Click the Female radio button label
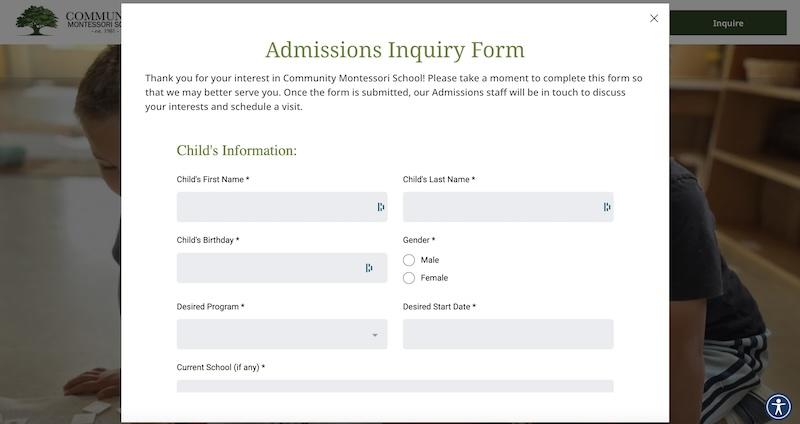 434,278
